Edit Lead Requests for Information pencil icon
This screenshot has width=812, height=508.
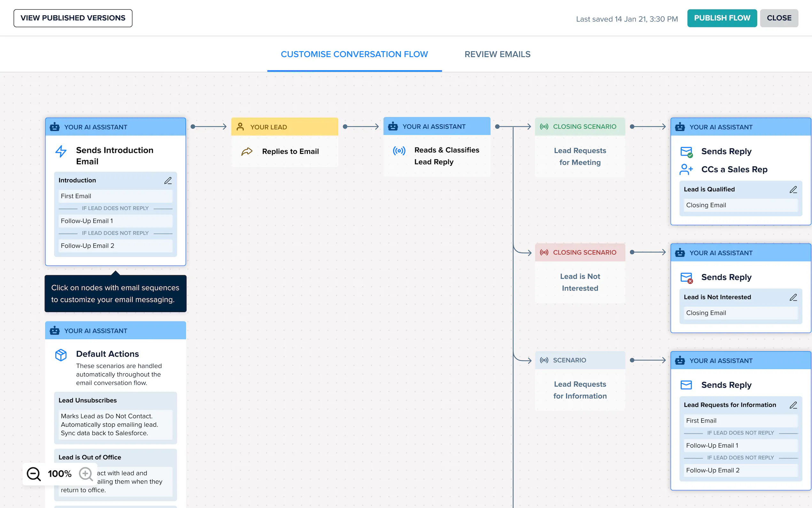(793, 405)
